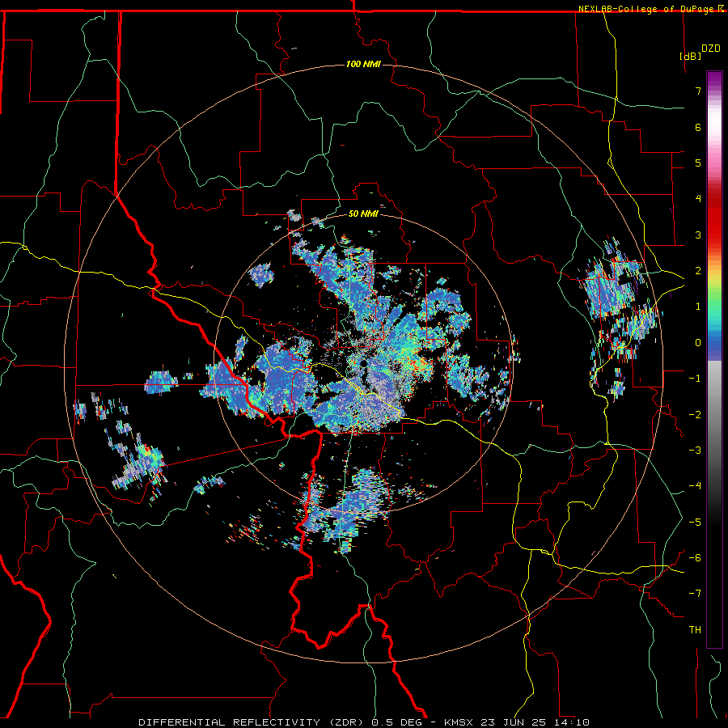Viewport: 728px width, 728px height.
Task: Click the bottom Differential Reflectivity caption
Action: pyautogui.click(x=364, y=722)
